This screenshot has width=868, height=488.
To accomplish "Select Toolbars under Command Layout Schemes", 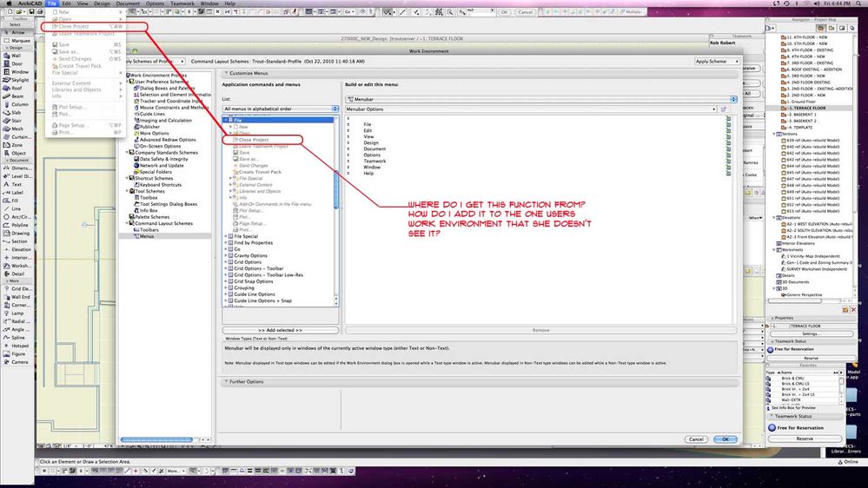I will (149, 229).
